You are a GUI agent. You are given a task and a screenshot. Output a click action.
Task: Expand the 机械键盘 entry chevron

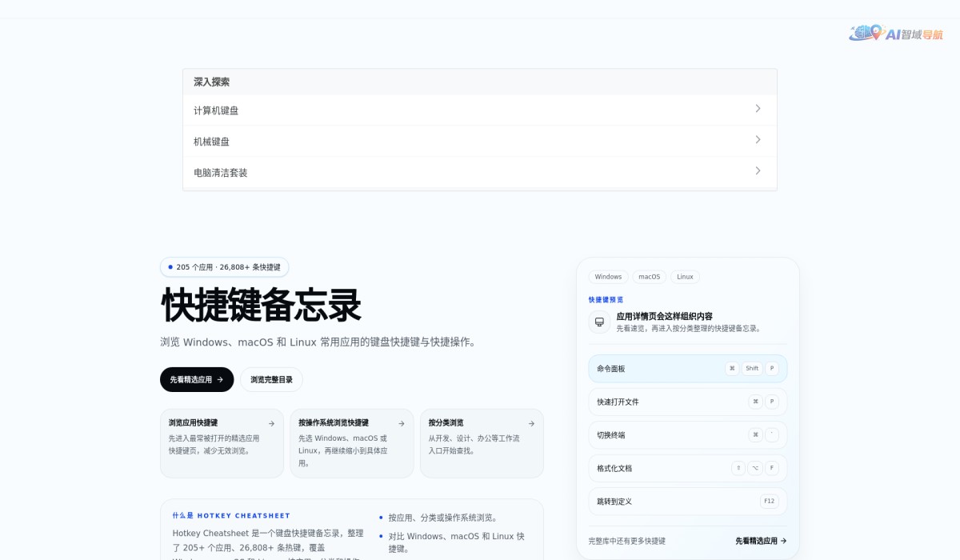point(758,139)
